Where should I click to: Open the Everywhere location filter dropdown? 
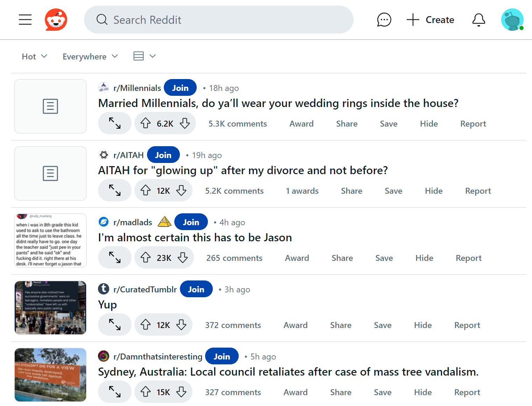tap(90, 56)
